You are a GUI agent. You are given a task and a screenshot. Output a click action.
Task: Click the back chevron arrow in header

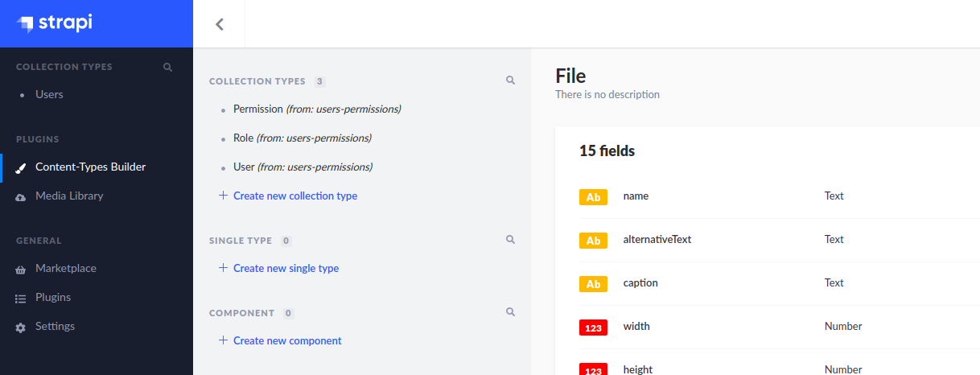pos(220,24)
